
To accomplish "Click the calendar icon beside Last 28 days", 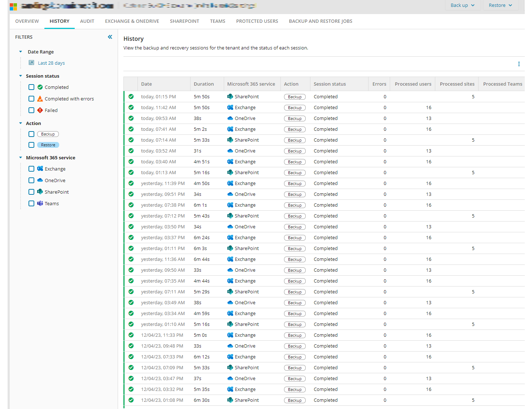I will click(31, 63).
